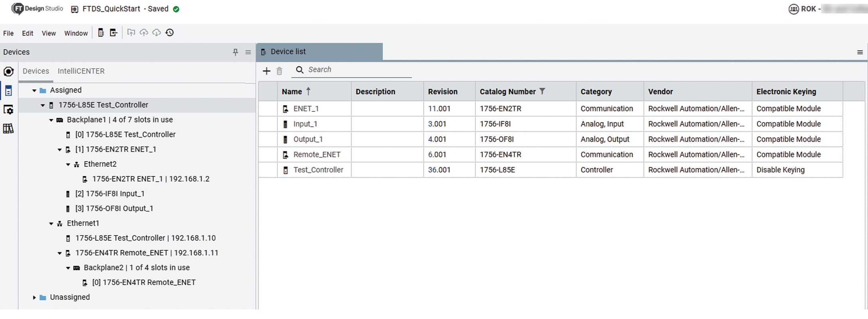Image resolution: width=868 pixels, height=319 pixels.
Task: Open the View menu
Action: pos(49,33)
